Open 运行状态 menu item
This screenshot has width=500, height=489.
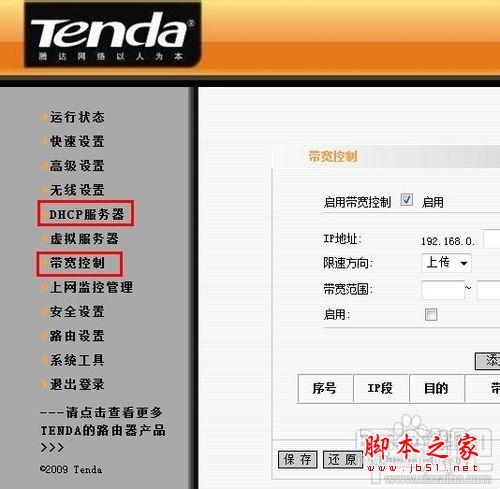coord(77,117)
